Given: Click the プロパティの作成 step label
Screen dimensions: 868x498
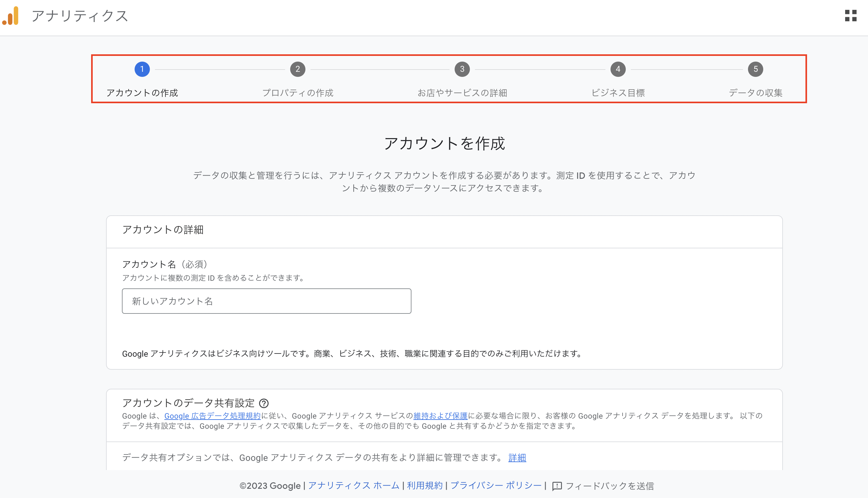Looking at the screenshot, I should (x=298, y=93).
